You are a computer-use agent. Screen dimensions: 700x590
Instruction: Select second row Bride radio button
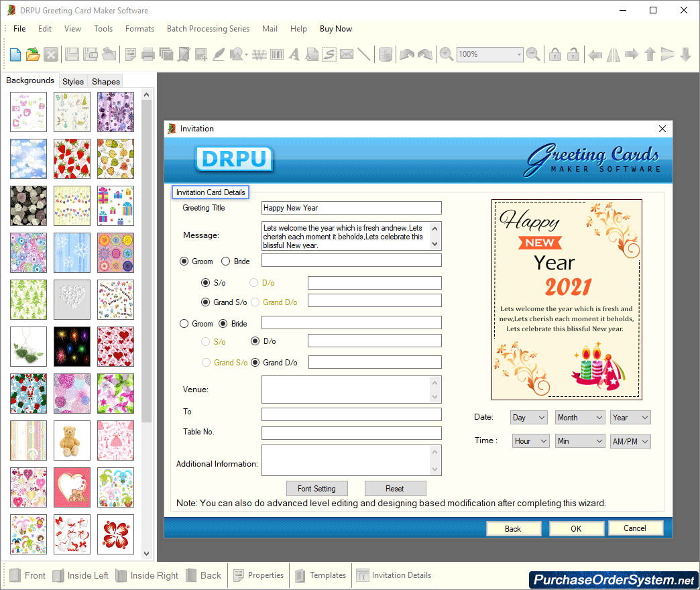tap(223, 324)
